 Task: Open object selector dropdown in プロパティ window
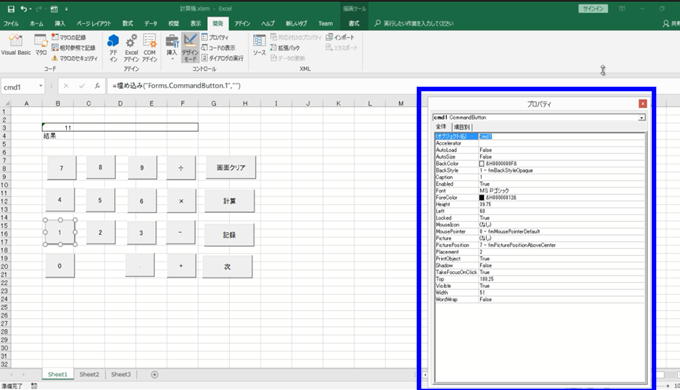641,118
